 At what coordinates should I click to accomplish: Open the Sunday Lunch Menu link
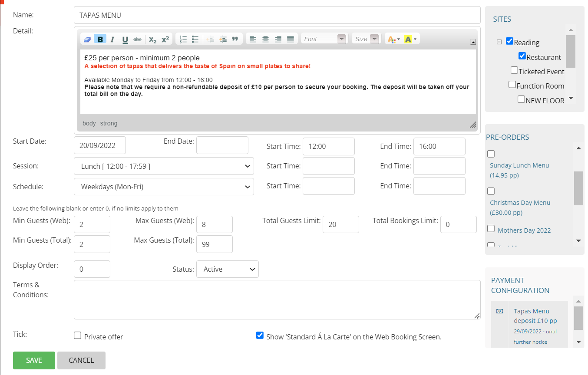coord(519,170)
